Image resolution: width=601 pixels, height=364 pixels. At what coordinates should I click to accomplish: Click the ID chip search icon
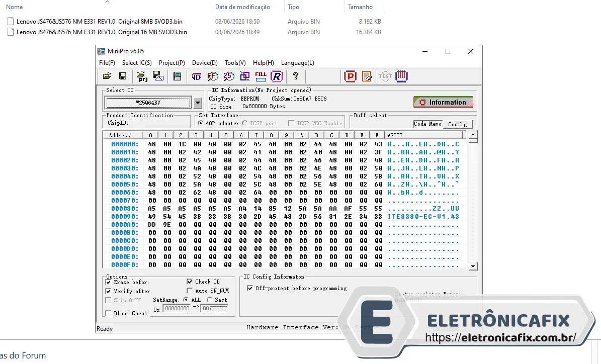(196, 76)
